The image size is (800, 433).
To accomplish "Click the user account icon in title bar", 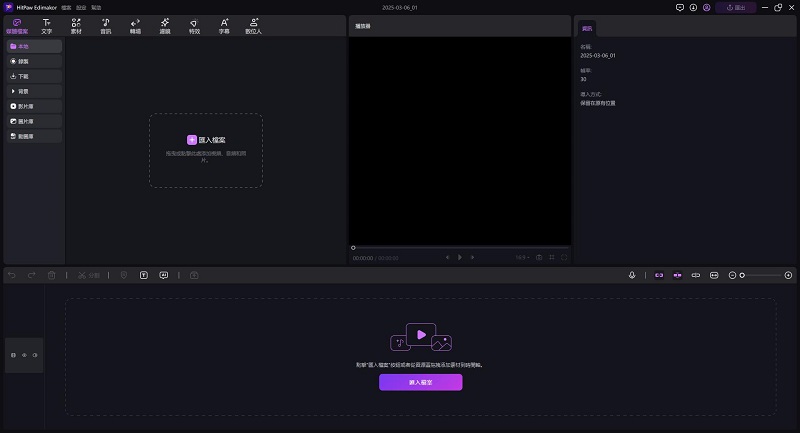I will (x=707, y=7).
